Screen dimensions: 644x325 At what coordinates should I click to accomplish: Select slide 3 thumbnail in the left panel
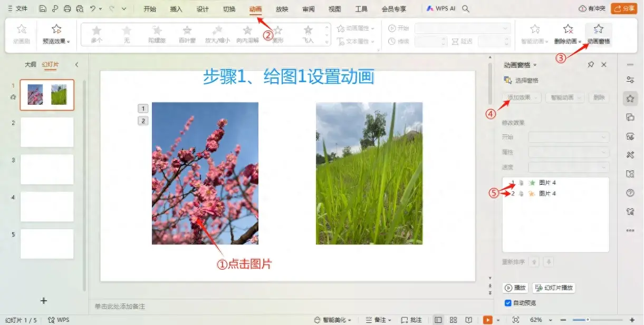(x=46, y=169)
